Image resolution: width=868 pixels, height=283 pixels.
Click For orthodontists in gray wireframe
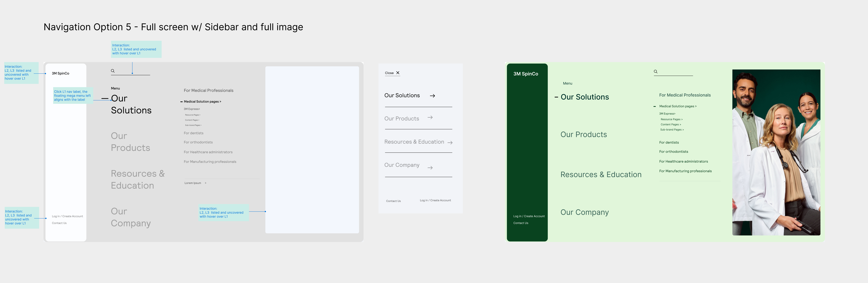click(x=198, y=142)
